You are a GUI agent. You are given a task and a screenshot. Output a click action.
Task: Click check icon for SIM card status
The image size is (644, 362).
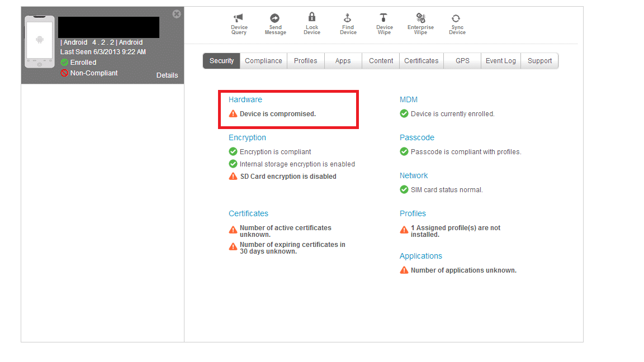tap(404, 189)
